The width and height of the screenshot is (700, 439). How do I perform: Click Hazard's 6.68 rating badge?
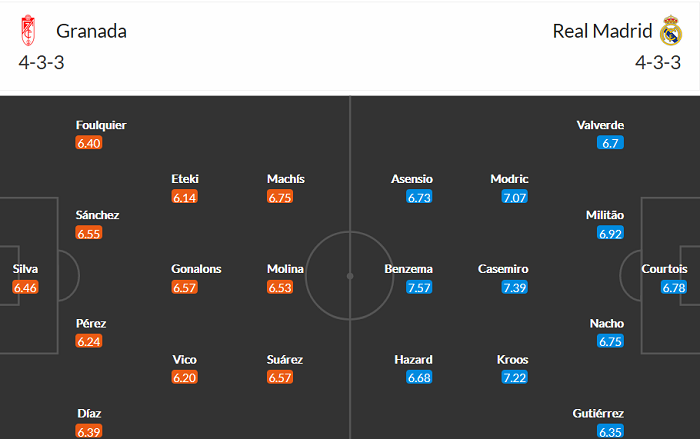pos(419,377)
